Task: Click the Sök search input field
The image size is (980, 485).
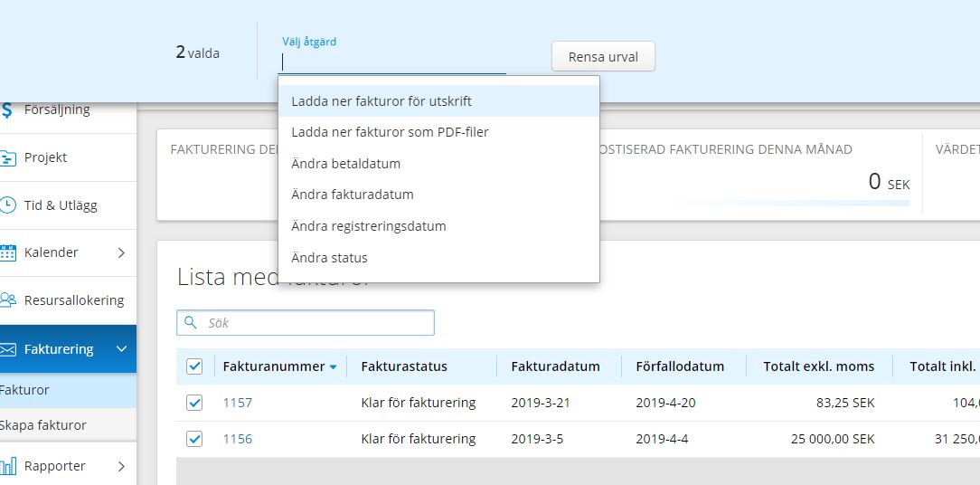Action: [306, 323]
